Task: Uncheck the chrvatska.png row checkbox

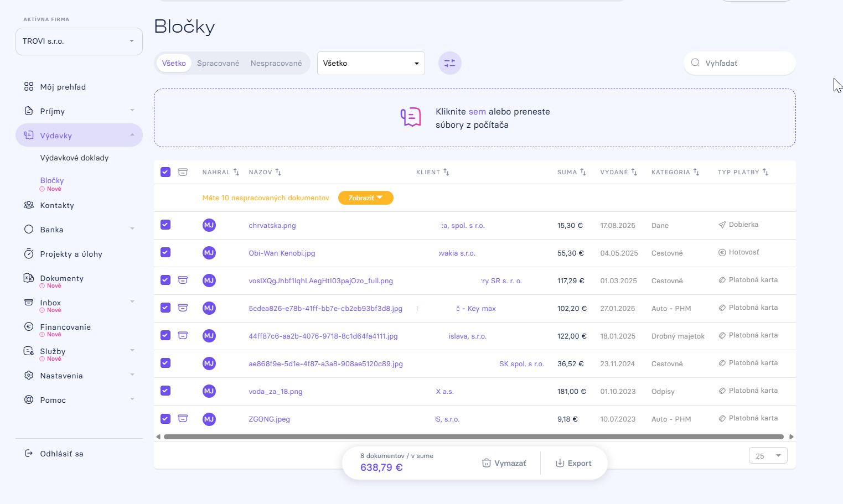Action: [x=166, y=225]
